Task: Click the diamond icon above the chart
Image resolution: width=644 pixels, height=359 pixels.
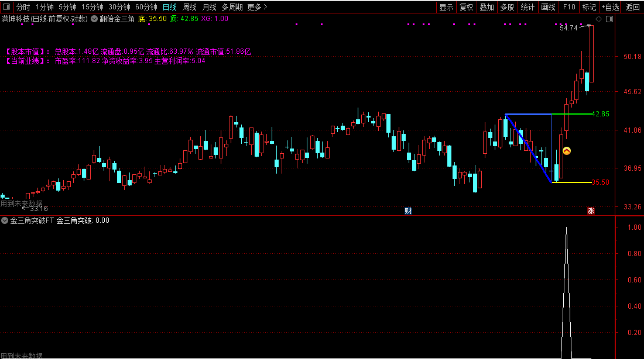Action: (599, 19)
